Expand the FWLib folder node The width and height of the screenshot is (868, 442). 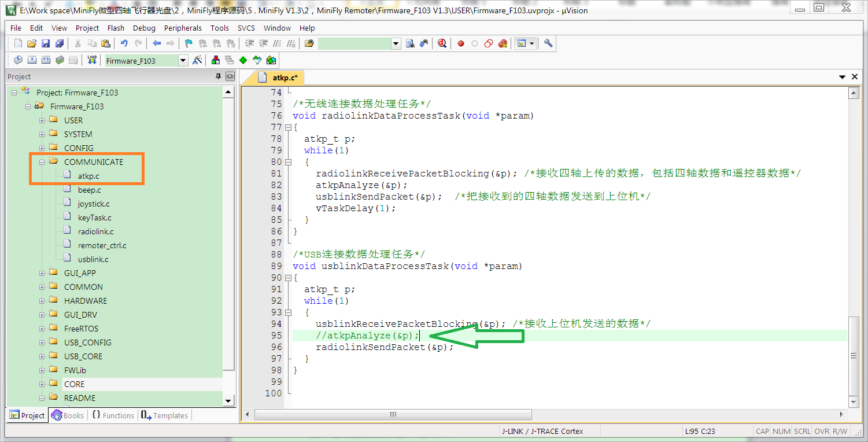(42, 370)
